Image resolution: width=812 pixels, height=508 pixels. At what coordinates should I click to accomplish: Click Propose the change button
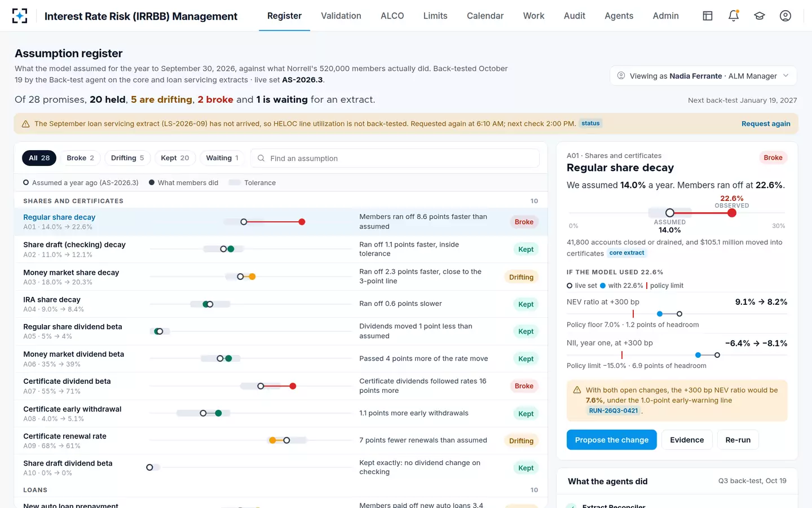click(x=612, y=440)
